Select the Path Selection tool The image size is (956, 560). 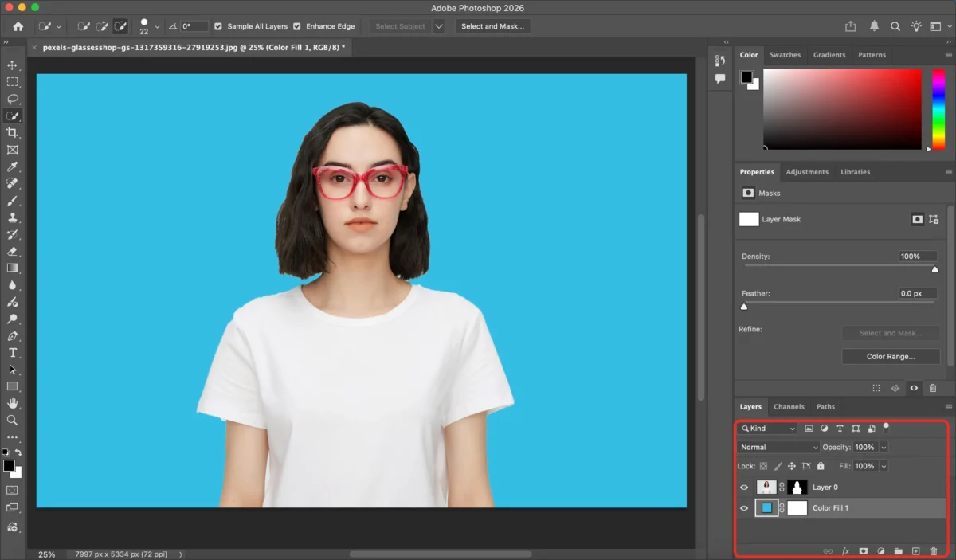coord(12,370)
